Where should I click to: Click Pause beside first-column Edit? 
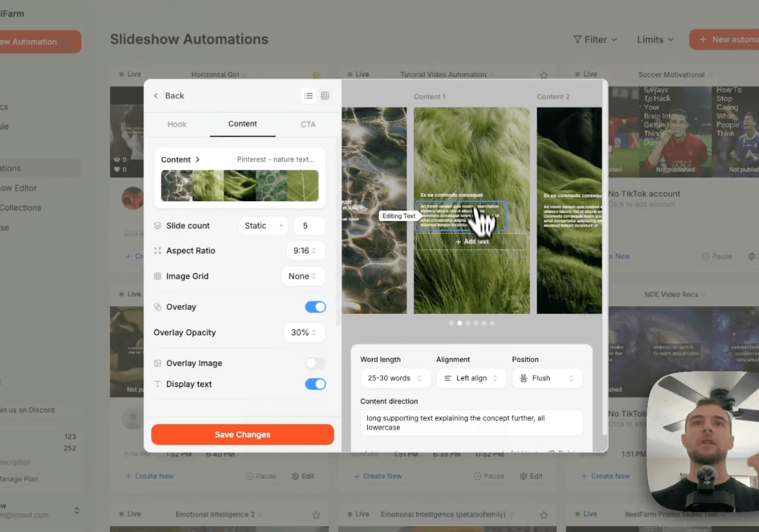point(261,476)
